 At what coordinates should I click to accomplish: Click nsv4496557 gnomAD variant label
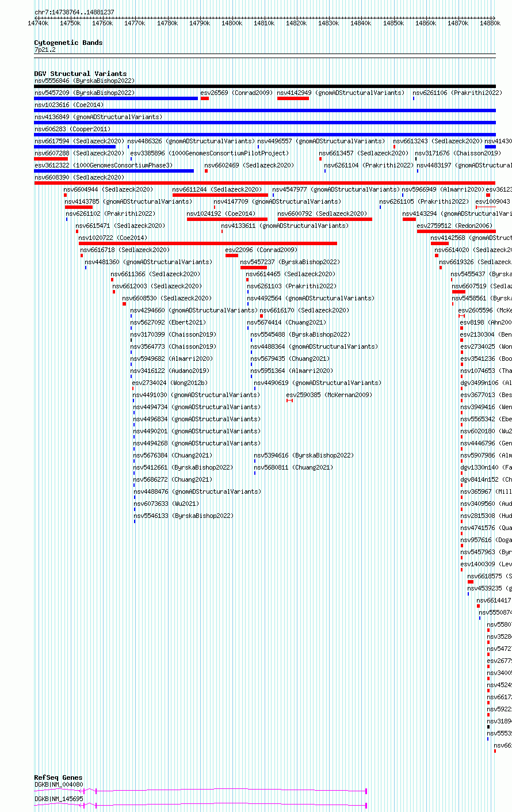point(321,141)
